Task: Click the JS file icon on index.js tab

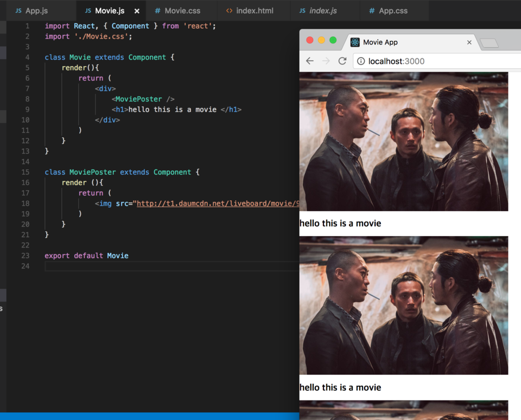Action: tap(302, 11)
